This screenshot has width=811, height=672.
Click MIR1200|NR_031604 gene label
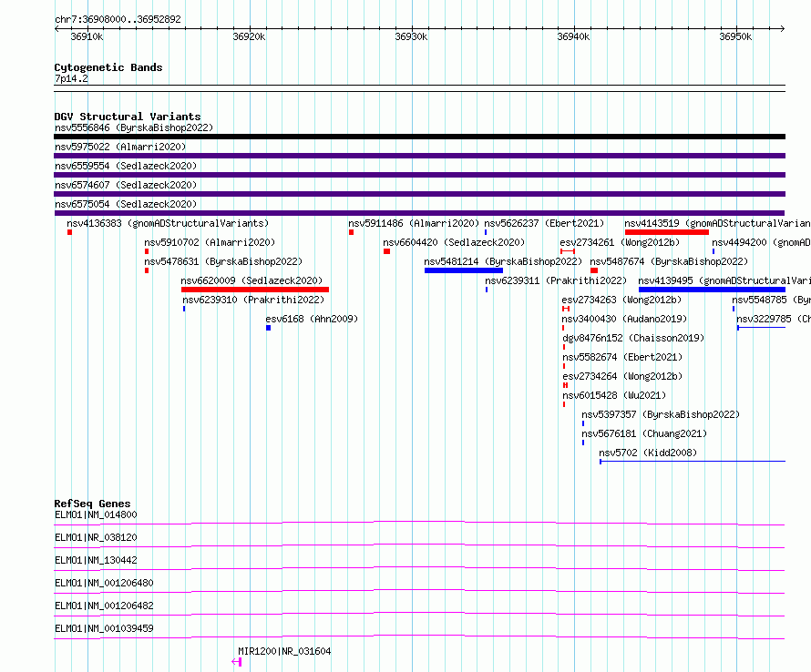(284, 651)
